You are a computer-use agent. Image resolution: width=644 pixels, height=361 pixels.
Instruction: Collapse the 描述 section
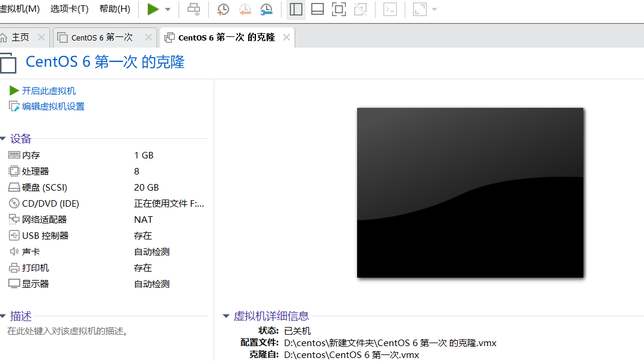point(3,316)
